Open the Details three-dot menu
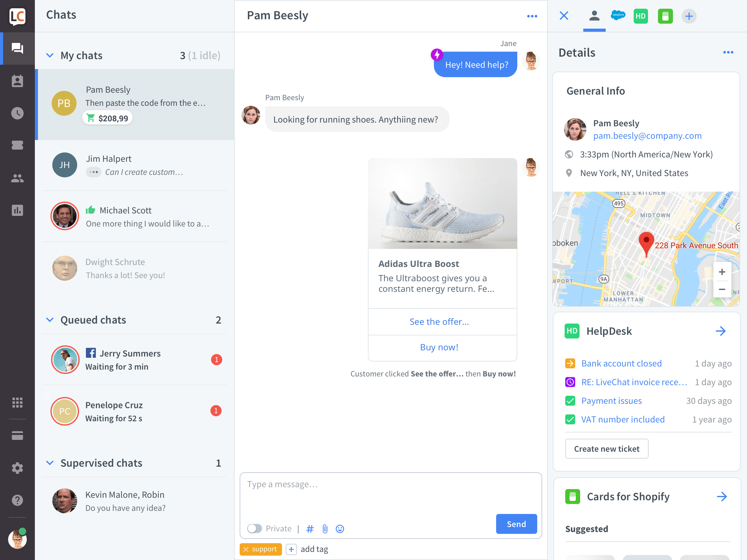Screen dimensions: 747x560 click(728, 52)
